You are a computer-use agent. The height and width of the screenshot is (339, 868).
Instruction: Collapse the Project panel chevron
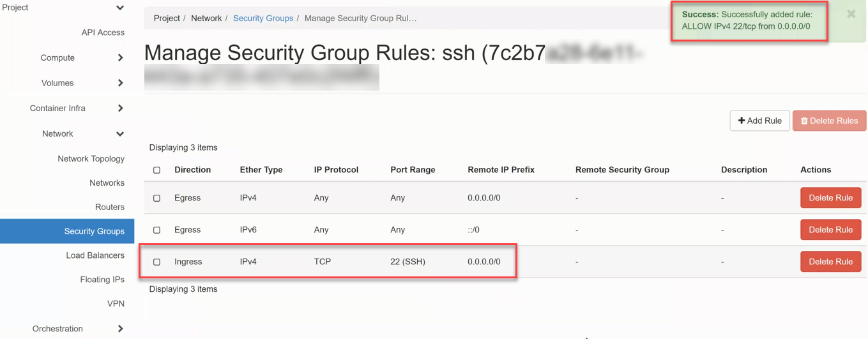[x=120, y=8]
